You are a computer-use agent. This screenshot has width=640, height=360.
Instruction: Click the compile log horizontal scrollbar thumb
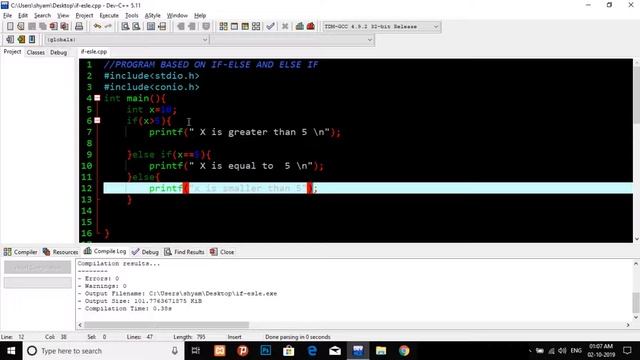point(167,325)
